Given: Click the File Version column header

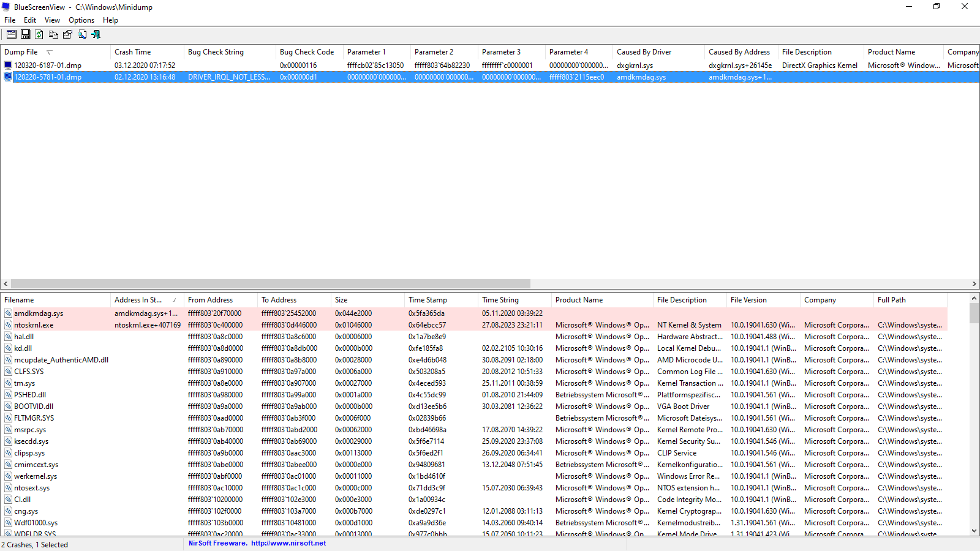Looking at the screenshot, I should [763, 300].
